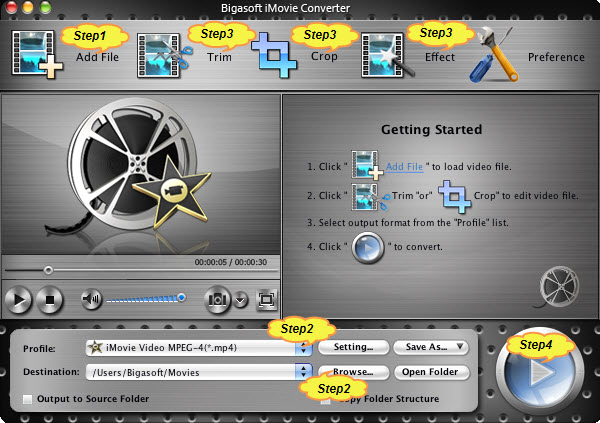
Task: Click the convert icon in Getting Started
Action: coord(367,248)
